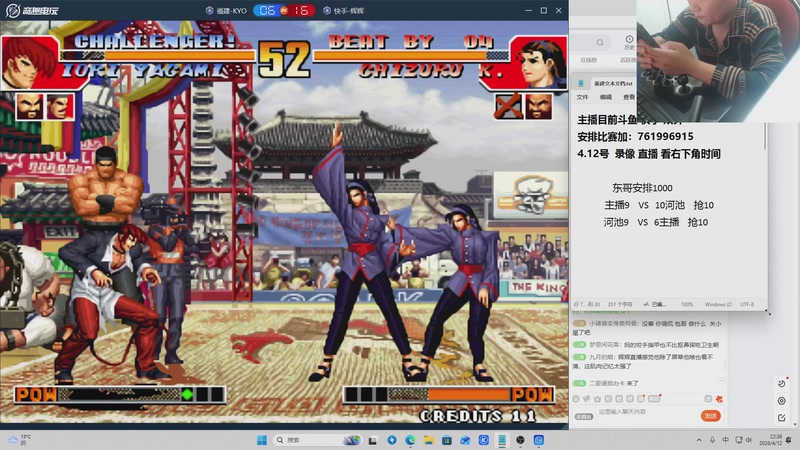This screenshot has width=800, height=450.
Task: Open File Explorer from taskbar
Action: coord(429,440)
